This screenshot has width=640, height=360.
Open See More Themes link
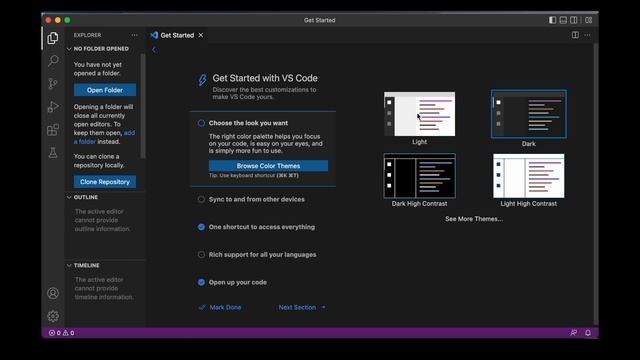pos(474,219)
